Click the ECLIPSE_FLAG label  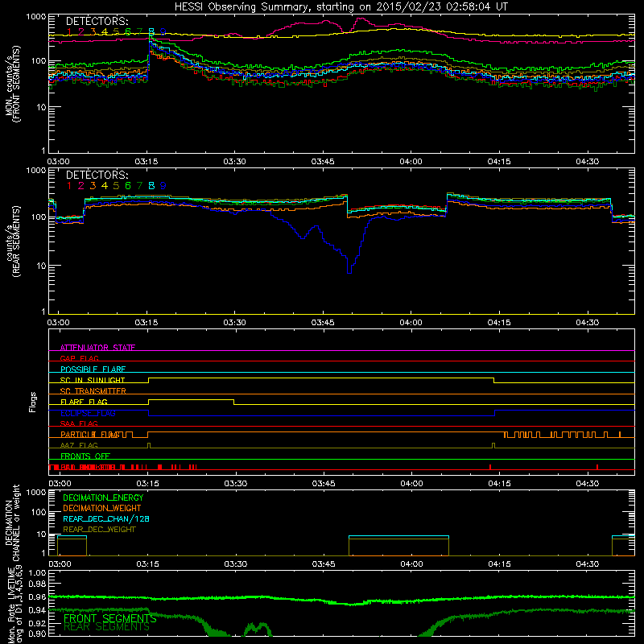[88, 413]
